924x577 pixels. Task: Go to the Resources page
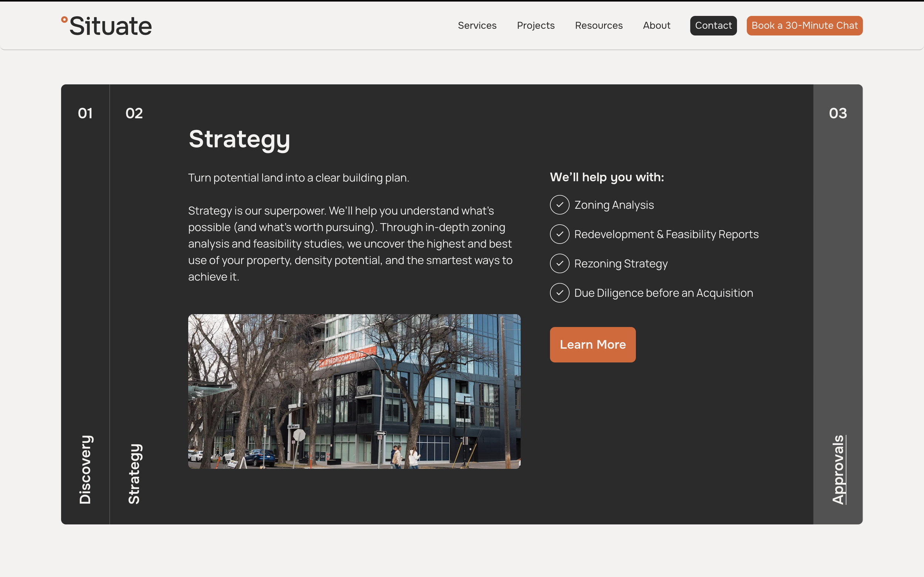(599, 26)
